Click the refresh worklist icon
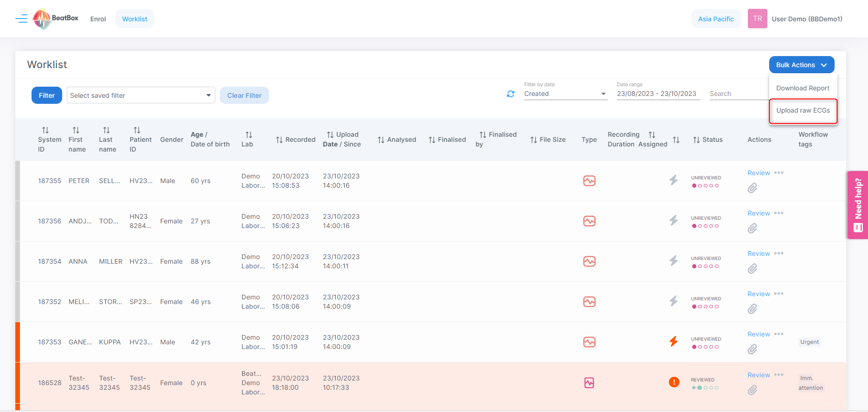This screenshot has width=868, height=412. tap(510, 94)
